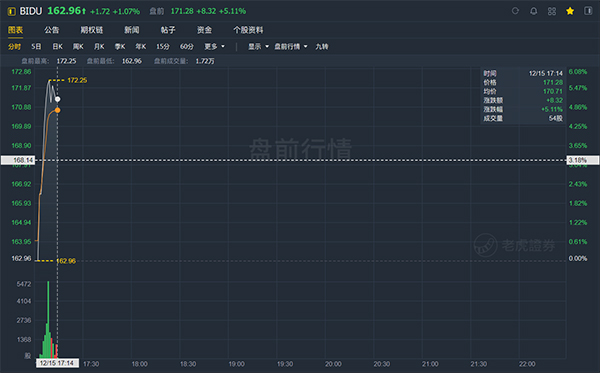600x373 pixels.
Task: Open the 期权链 options chain tab
Action: tap(91, 30)
